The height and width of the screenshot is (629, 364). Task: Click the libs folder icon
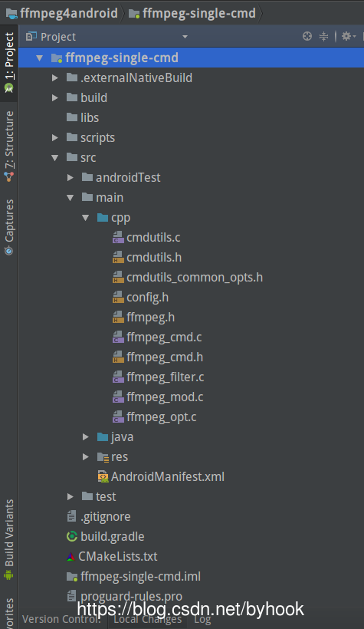coord(72,117)
